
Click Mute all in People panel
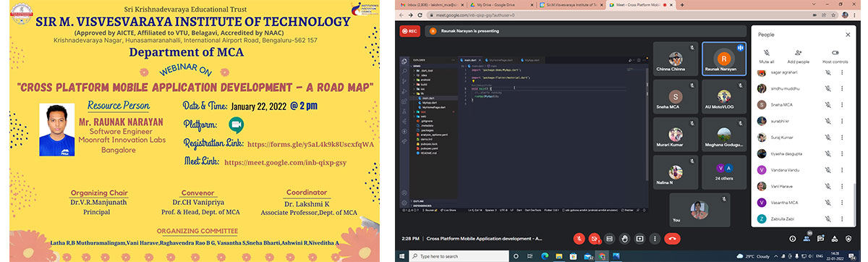767,56
